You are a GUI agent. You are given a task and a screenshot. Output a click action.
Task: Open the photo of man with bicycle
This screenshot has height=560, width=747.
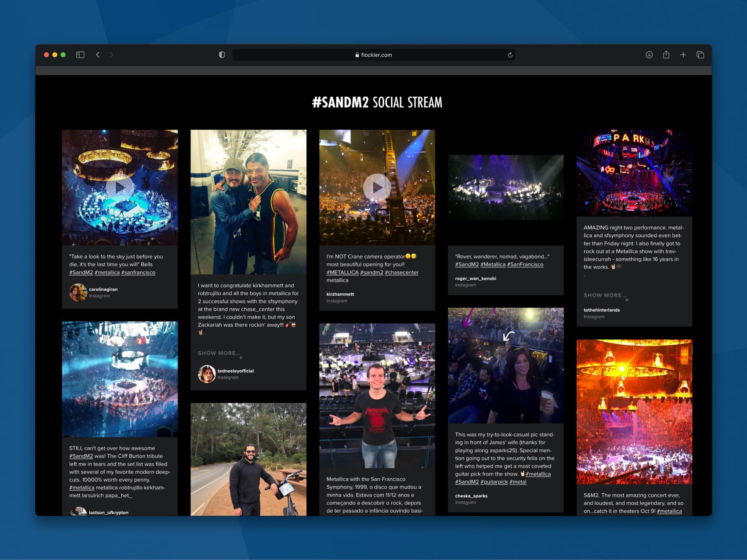click(248, 459)
